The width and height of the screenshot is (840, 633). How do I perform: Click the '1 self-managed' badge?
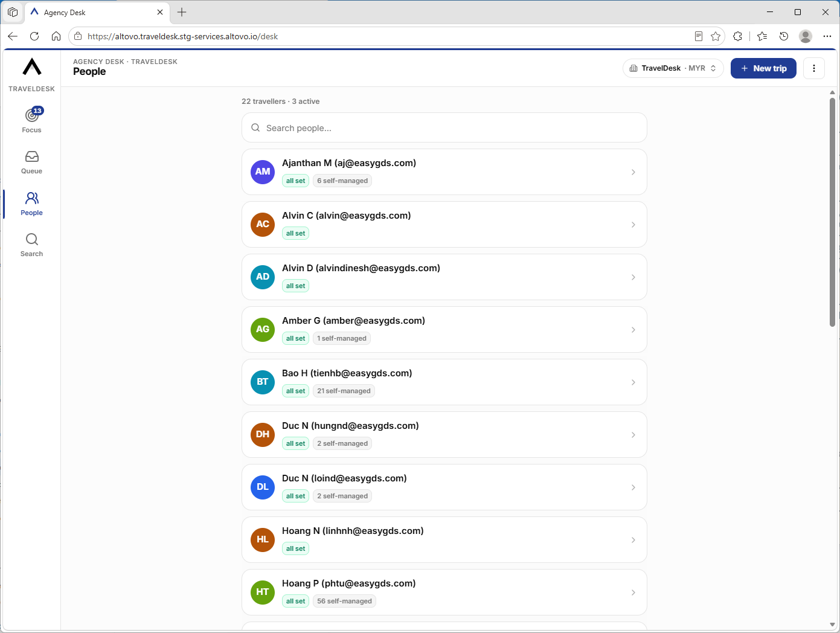342,338
